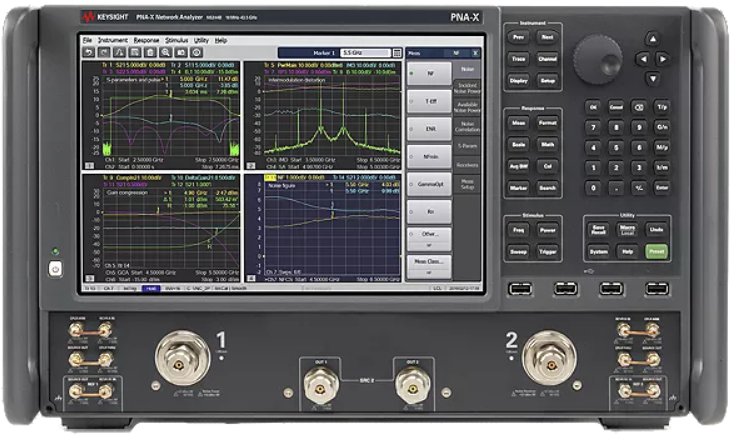Open the Help menu in the menu bar
Viewport: 732px width, 440px height.
(221, 41)
